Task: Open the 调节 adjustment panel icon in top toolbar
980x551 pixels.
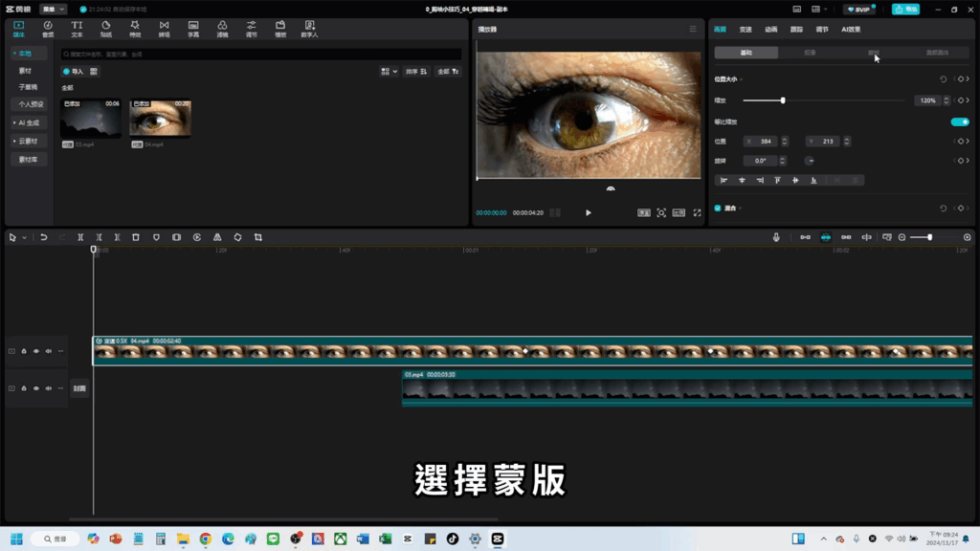Action: click(252, 29)
